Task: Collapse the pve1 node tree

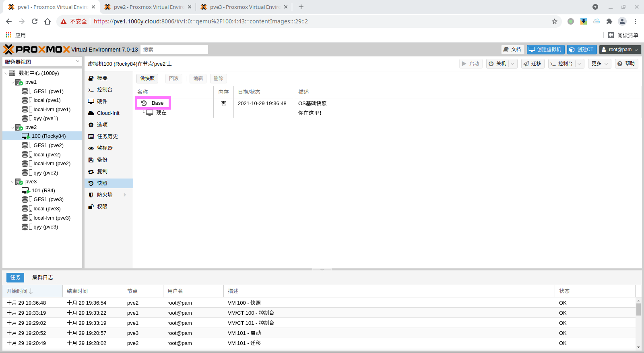Action: click(12, 82)
